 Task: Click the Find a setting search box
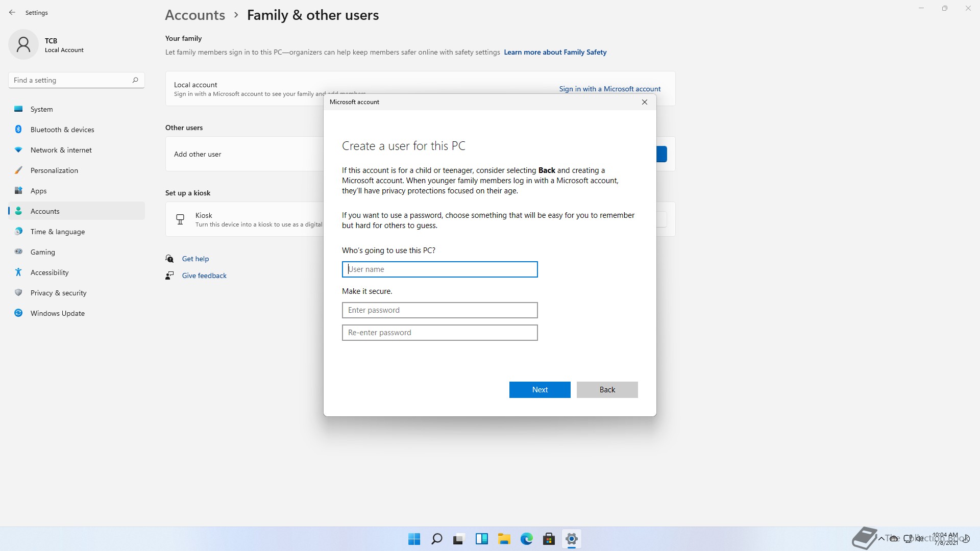77,80
